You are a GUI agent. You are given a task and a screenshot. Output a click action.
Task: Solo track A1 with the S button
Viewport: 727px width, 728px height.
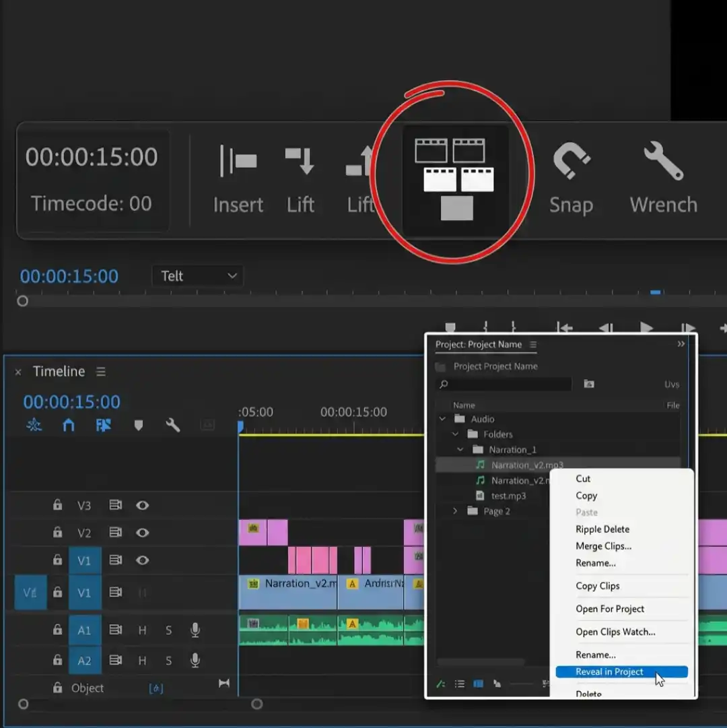point(169,630)
